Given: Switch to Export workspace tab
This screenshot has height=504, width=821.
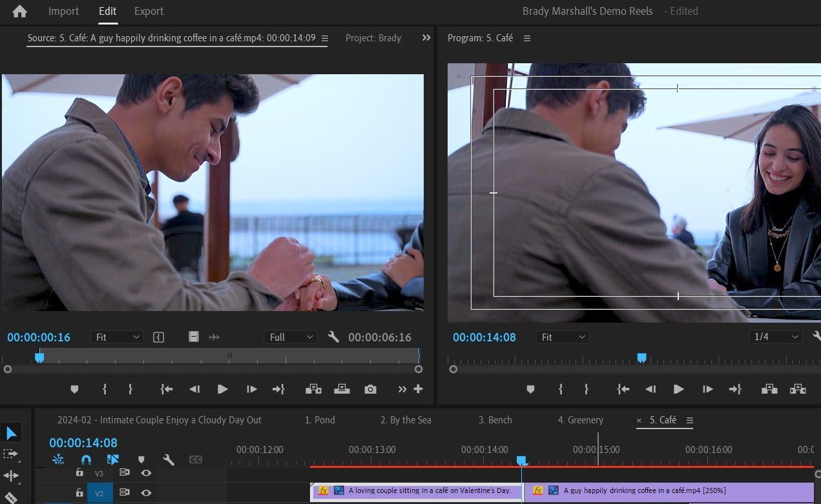Looking at the screenshot, I should click(x=149, y=11).
